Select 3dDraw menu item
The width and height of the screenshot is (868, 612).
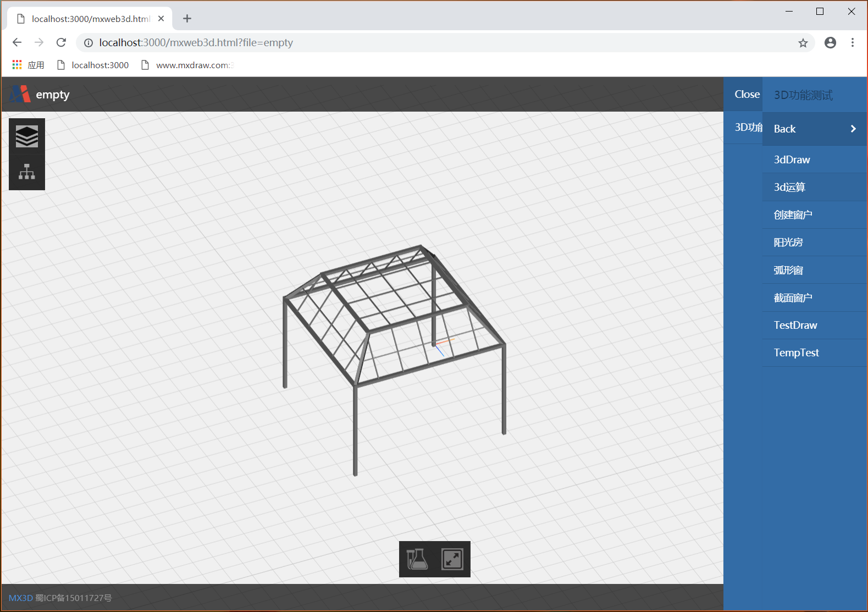click(x=815, y=159)
